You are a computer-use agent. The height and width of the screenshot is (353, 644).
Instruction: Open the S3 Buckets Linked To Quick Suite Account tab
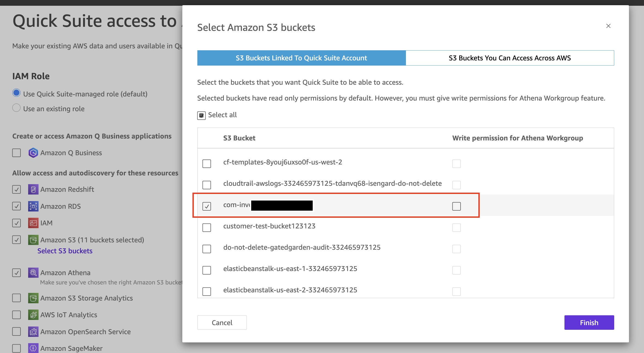301,58
